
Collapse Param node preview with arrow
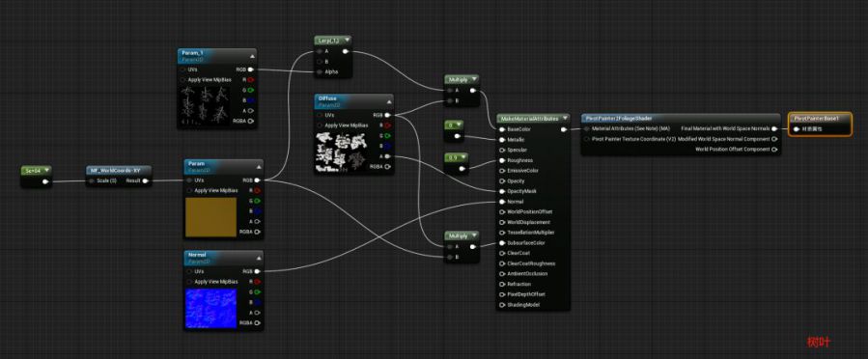point(258,166)
